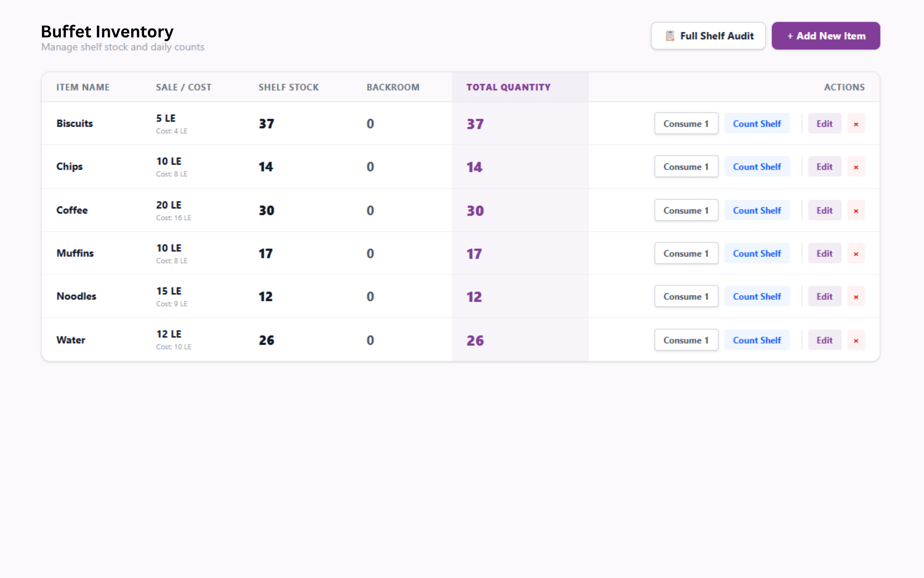Click the Backroom column header
The height and width of the screenshot is (578, 924).
point(393,87)
